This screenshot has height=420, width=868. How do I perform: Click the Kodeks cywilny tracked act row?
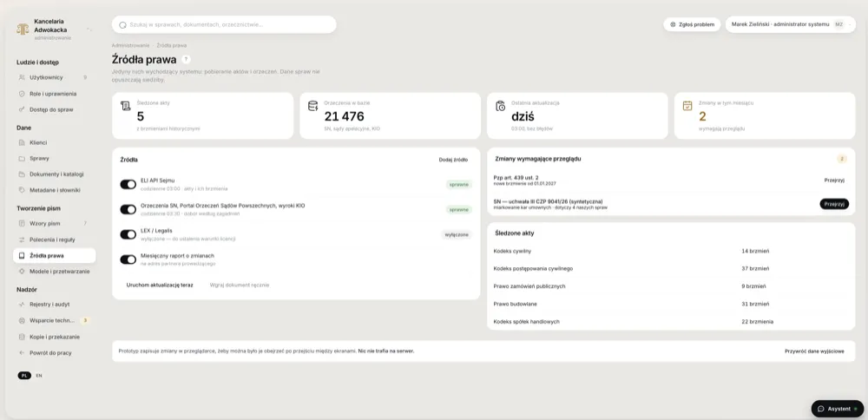pos(671,252)
